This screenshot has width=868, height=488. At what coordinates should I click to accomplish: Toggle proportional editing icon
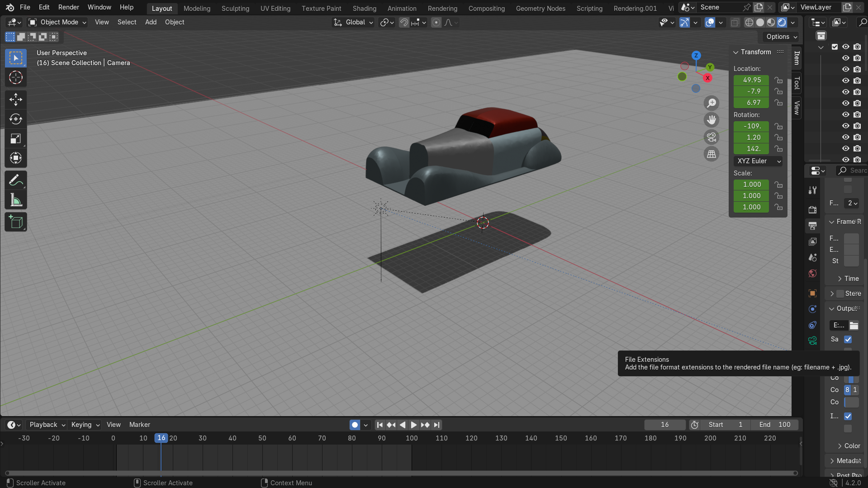436,22
